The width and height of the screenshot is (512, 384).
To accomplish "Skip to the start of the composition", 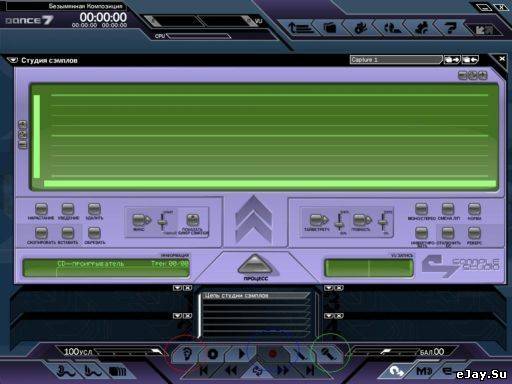I will 203,371.
